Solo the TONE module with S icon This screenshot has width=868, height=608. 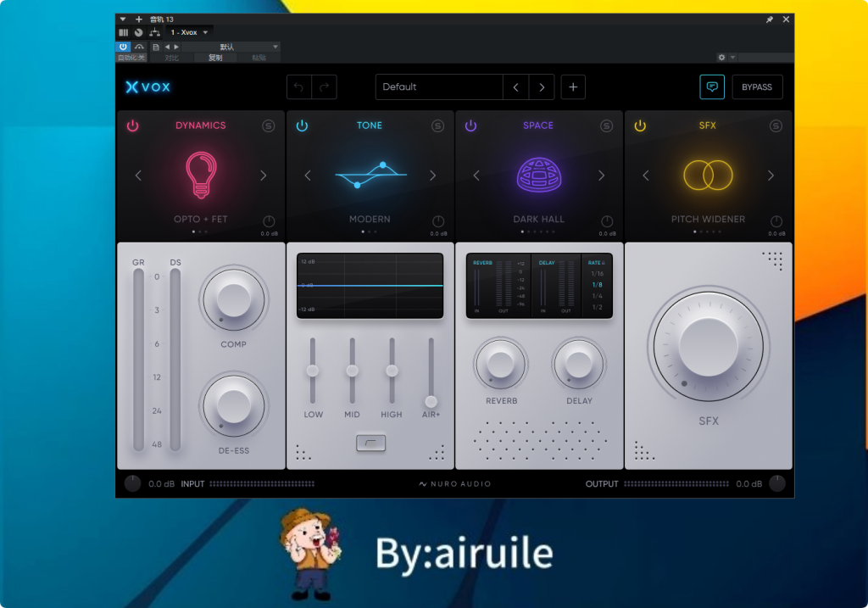click(438, 126)
